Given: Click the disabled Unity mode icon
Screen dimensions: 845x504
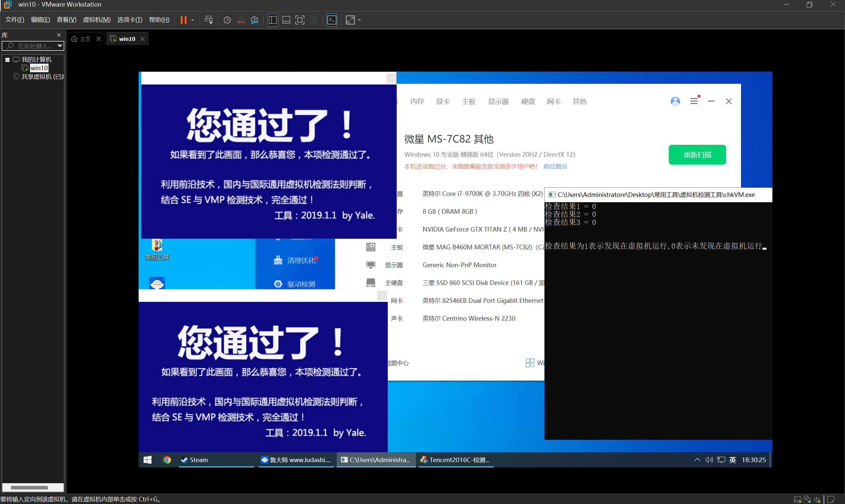Looking at the screenshot, I should pos(314,20).
